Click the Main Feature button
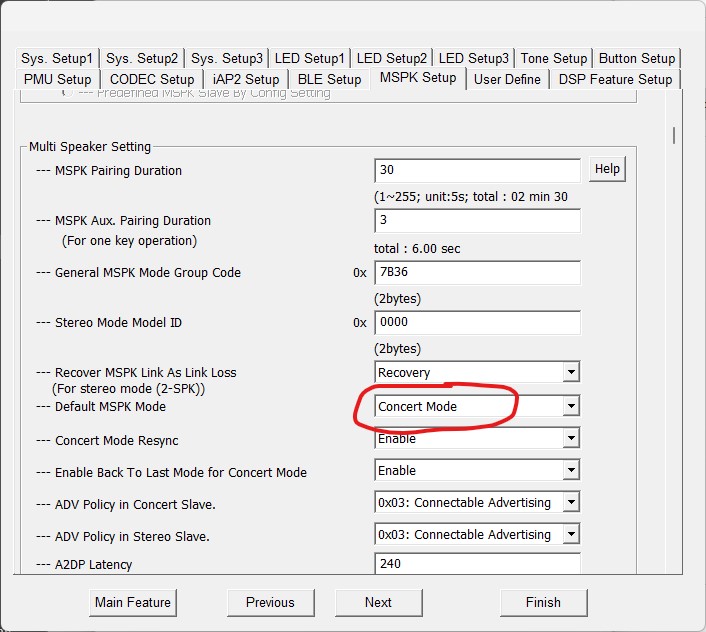706x632 pixels. tap(133, 602)
